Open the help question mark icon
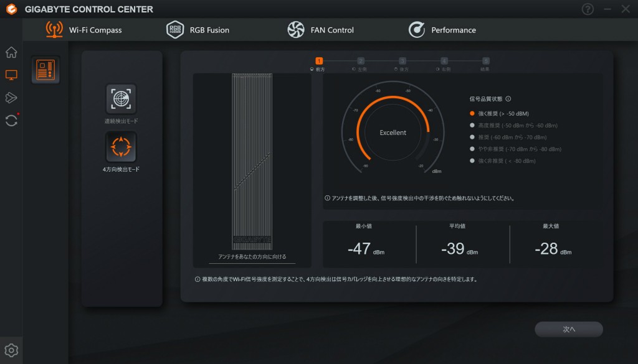The image size is (638, 364). 588,9
